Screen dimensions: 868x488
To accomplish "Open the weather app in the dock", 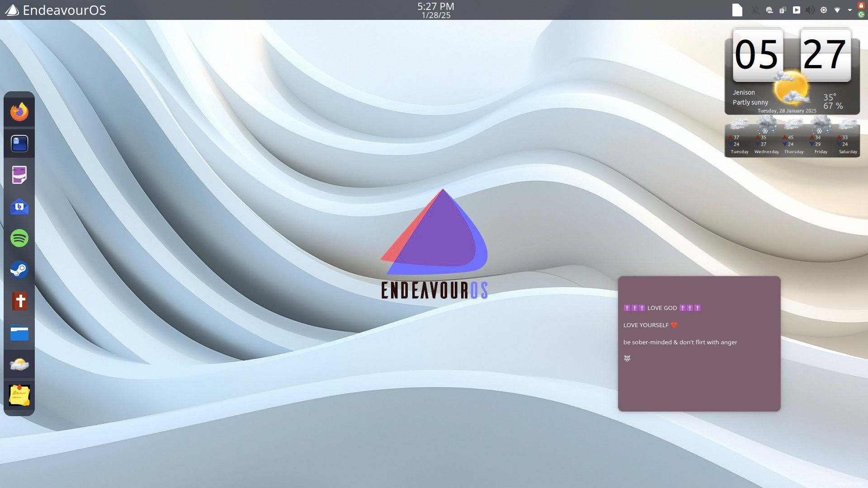I will pos(19,364).
